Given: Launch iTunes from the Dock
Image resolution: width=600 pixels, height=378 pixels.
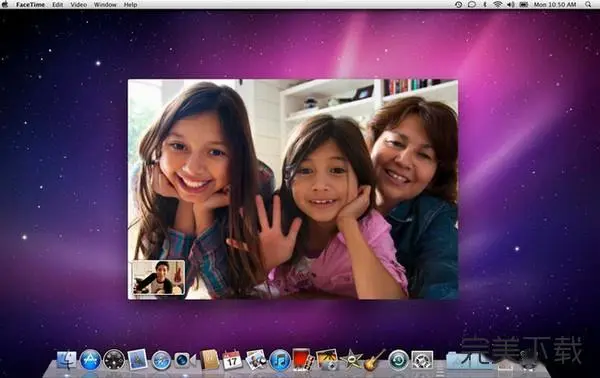Looking at the screenshot, I should [280, 360].
